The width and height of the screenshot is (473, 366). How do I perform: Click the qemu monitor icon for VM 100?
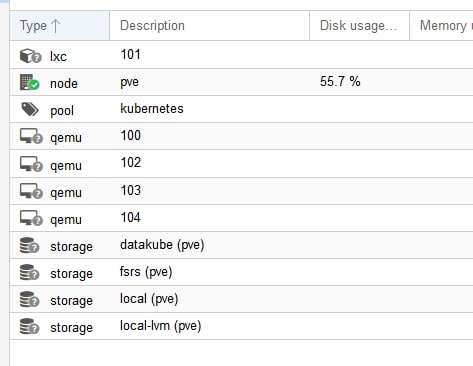point(31,136)
